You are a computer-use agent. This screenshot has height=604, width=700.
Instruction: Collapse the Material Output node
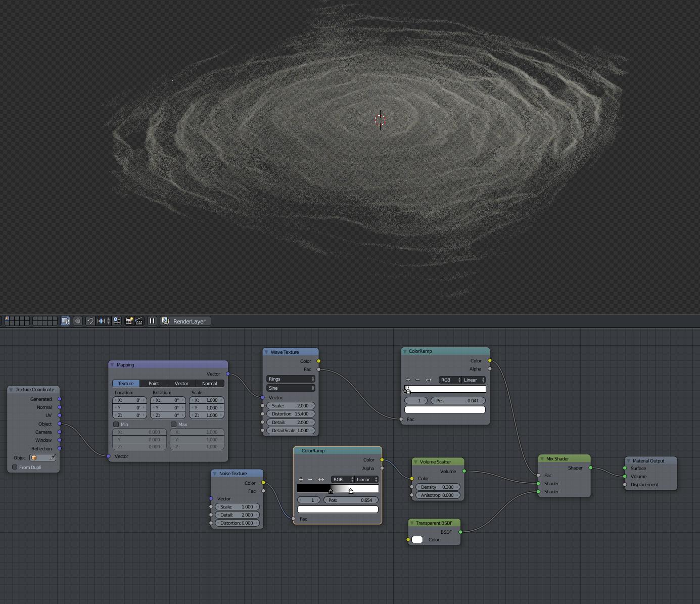point(628,461)
